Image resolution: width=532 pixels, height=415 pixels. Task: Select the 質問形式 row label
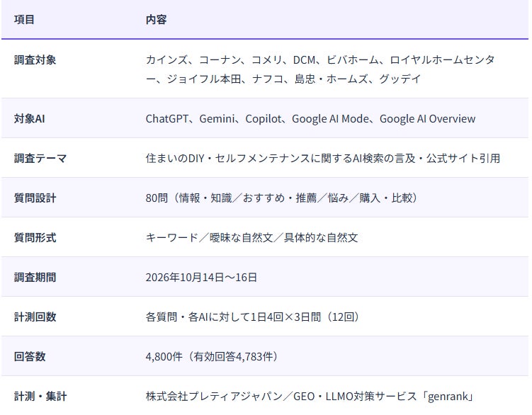[x=35, y=237]
